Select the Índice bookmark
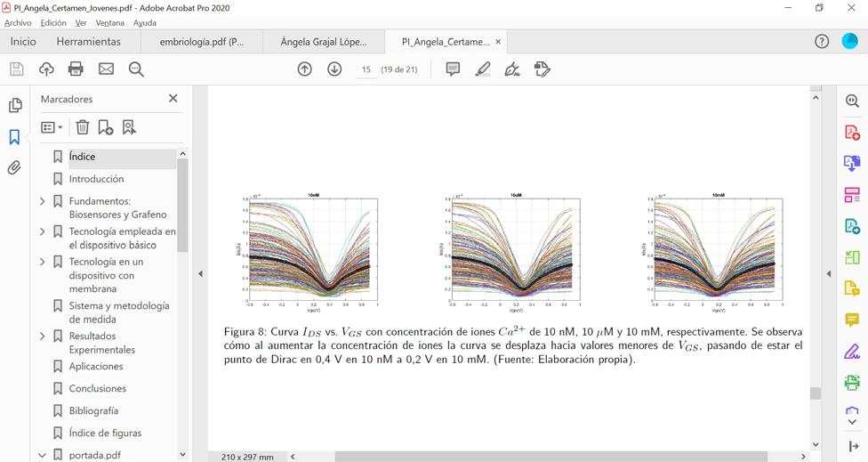 click(82, 157)
